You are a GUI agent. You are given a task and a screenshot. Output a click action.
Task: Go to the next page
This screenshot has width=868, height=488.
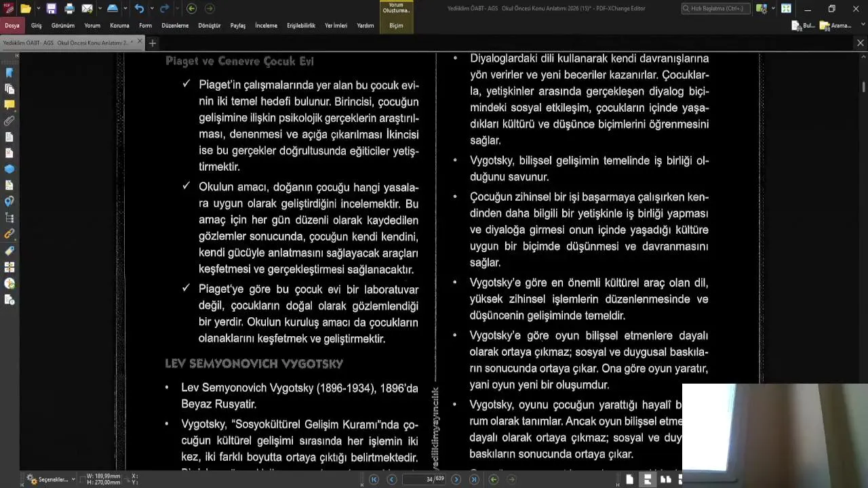coord(456,479)
